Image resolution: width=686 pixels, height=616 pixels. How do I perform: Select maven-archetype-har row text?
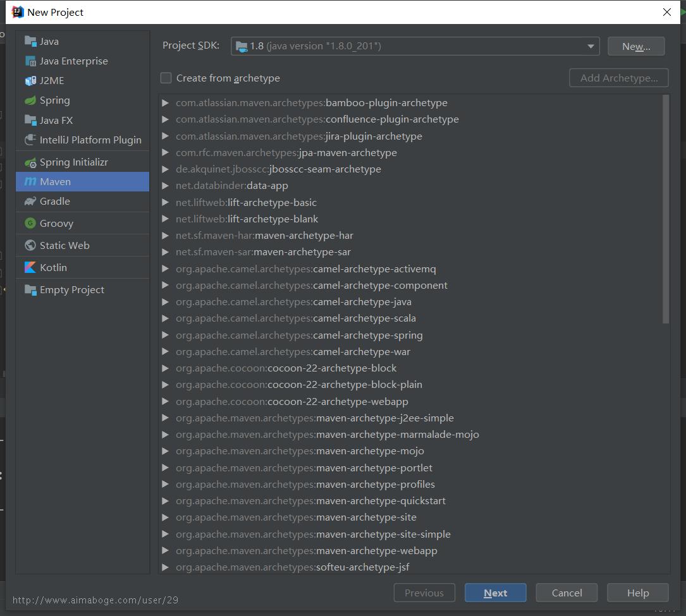[264, 236]
